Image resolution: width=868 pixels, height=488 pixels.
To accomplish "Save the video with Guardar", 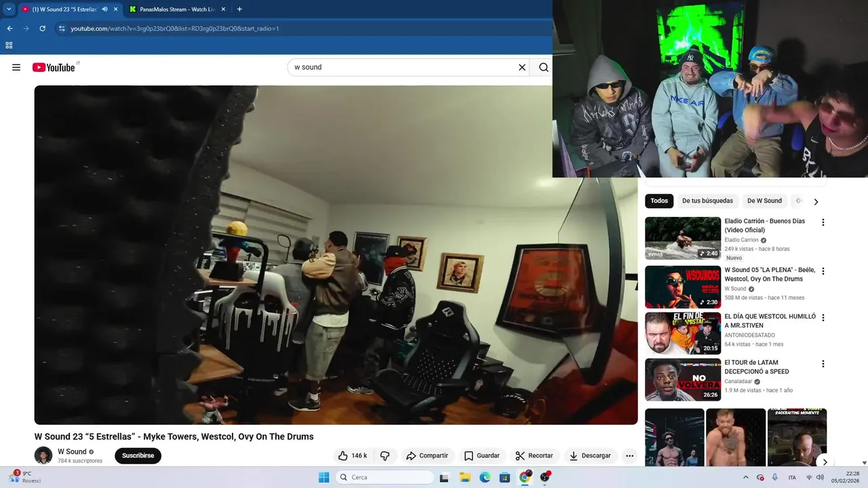I will (x=481, y=455).
